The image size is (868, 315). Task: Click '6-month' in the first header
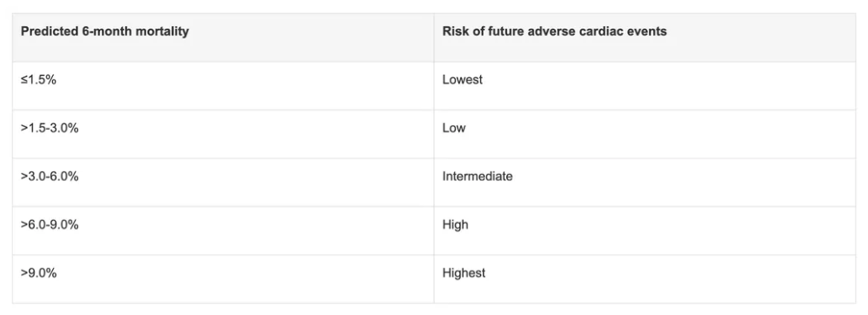coord(103,31)
